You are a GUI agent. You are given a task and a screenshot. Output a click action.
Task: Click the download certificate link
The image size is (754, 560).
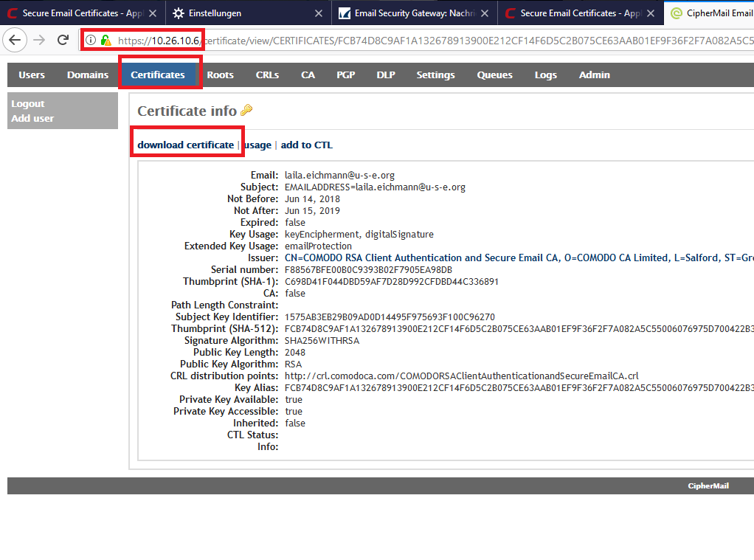click(185, 145)
